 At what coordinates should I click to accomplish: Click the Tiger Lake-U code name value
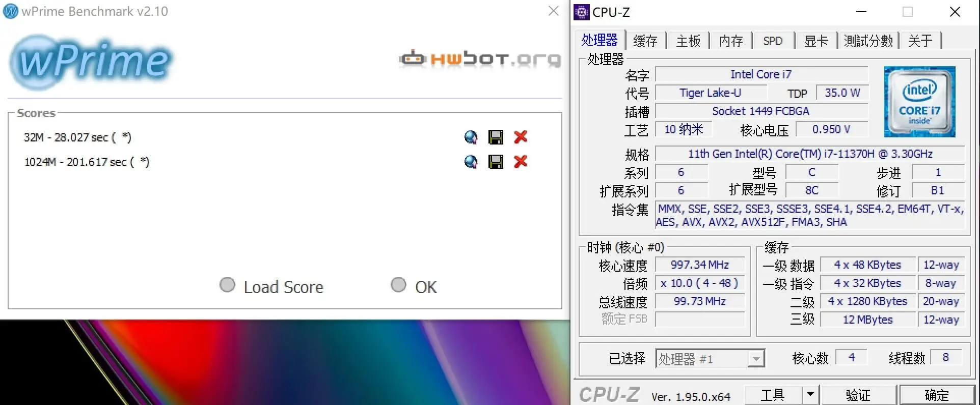710,93
